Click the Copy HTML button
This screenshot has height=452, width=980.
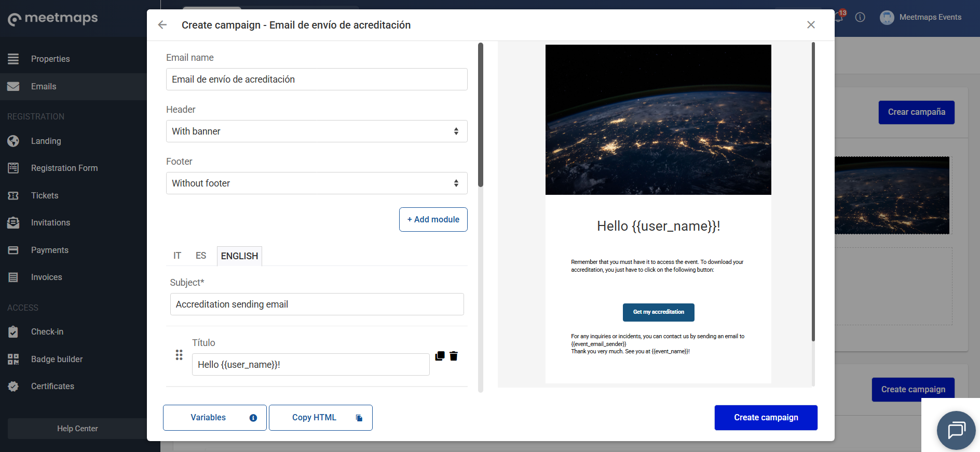click(x=321, y=418)
